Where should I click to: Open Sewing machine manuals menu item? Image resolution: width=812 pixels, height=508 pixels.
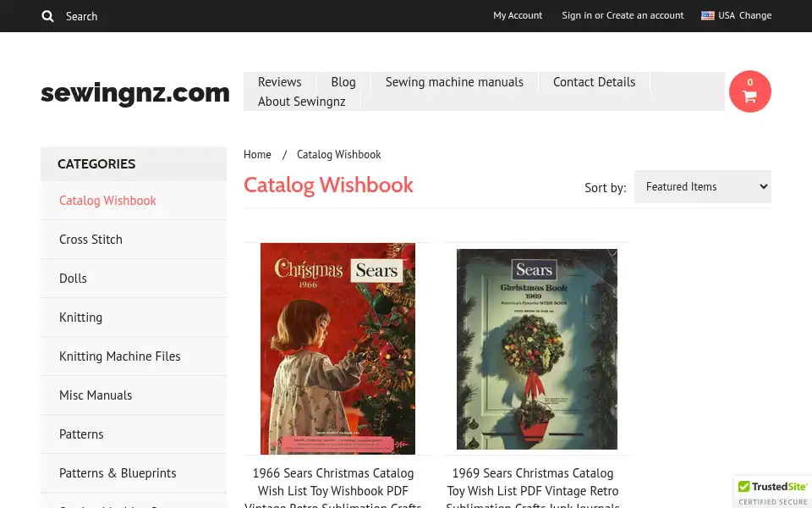(x=454, y=82)
